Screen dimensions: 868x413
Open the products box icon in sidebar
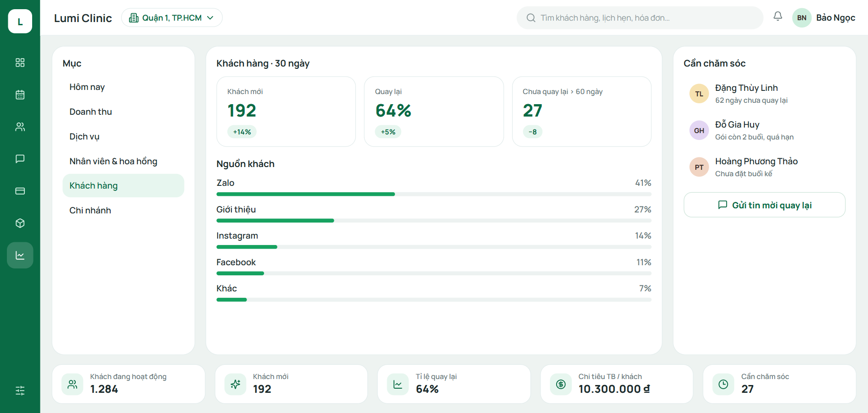point(20,223)
